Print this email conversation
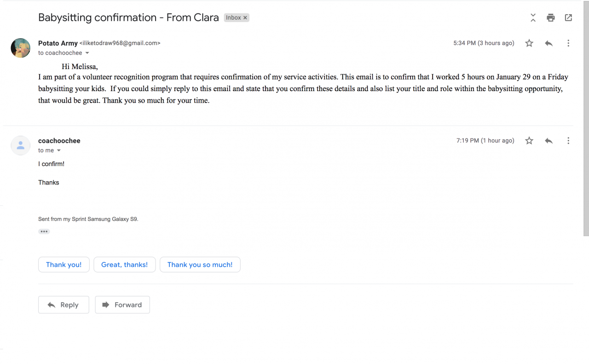The image size is (589, 364). tap(551, 18)
